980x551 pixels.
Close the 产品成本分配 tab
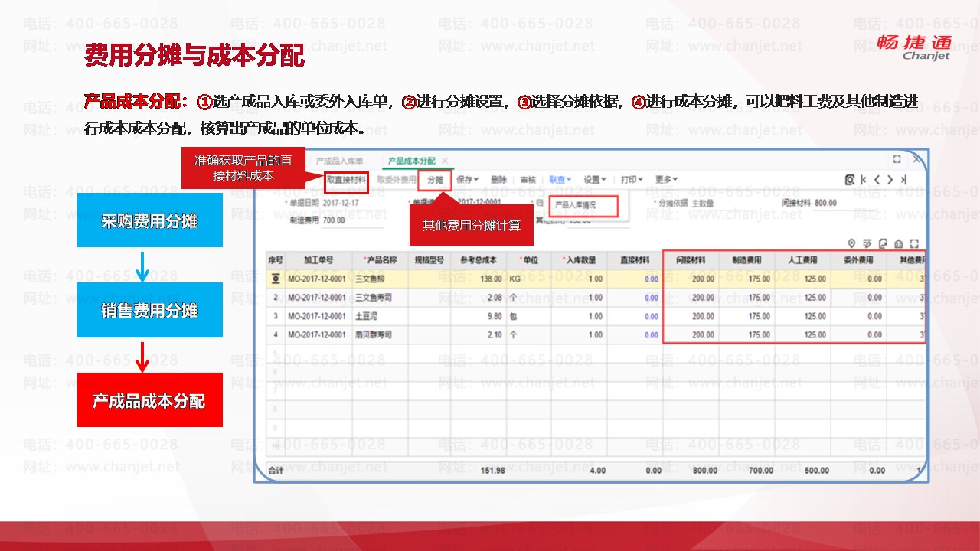[x=445, y=161]
